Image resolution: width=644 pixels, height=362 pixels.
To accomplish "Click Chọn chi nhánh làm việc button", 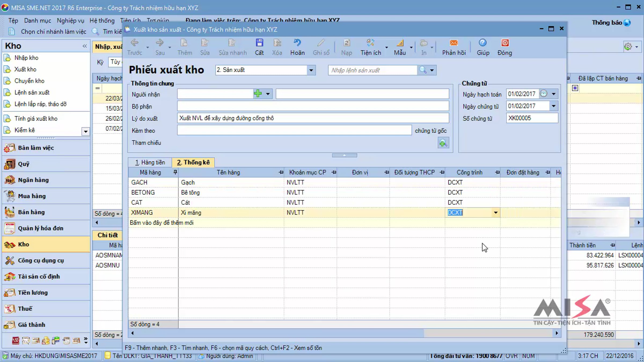I will 54,32.
